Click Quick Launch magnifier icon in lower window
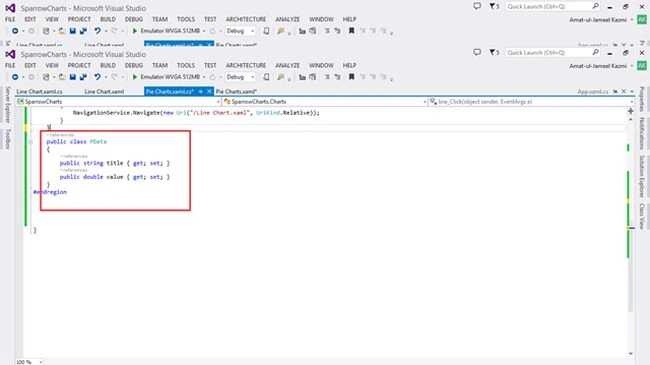Image resolution: width=650 pixels, height=365 pixels. point(596,52)
